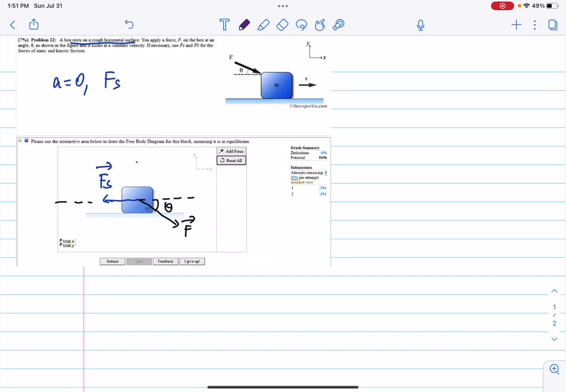This screenshot has width=566, height=392.
Task: Undo the last stroke
Action: 129,24
